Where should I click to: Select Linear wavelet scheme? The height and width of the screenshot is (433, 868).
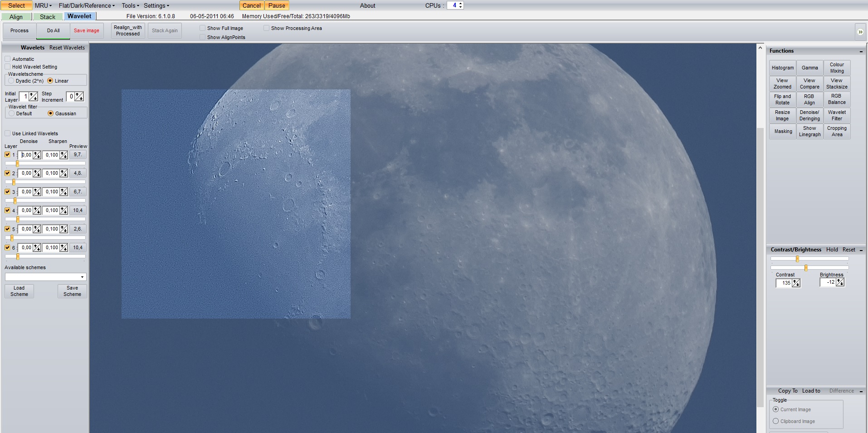pos(50,81)
